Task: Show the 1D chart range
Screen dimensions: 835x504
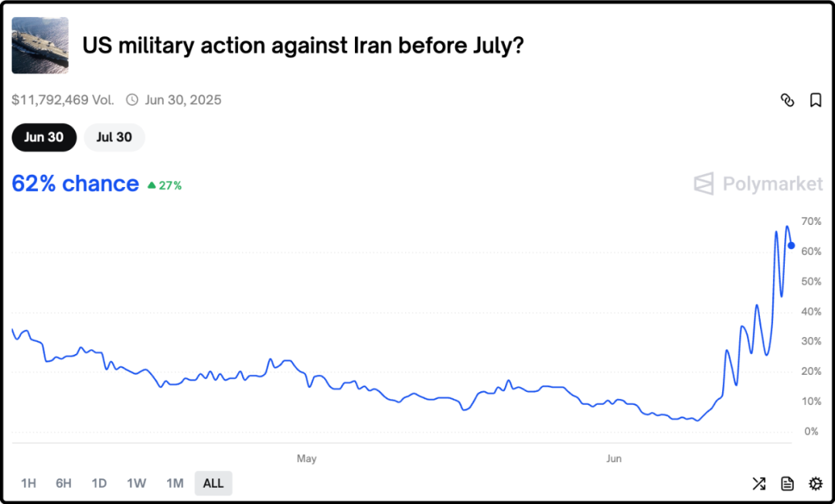Action: click(x=99, y=483)
